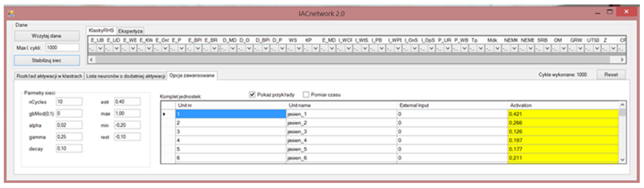Screen dimensions: 644x188
Task: Click the Stabilizuj sieć button
Action: pyautogui.click(x=47, y=60)
